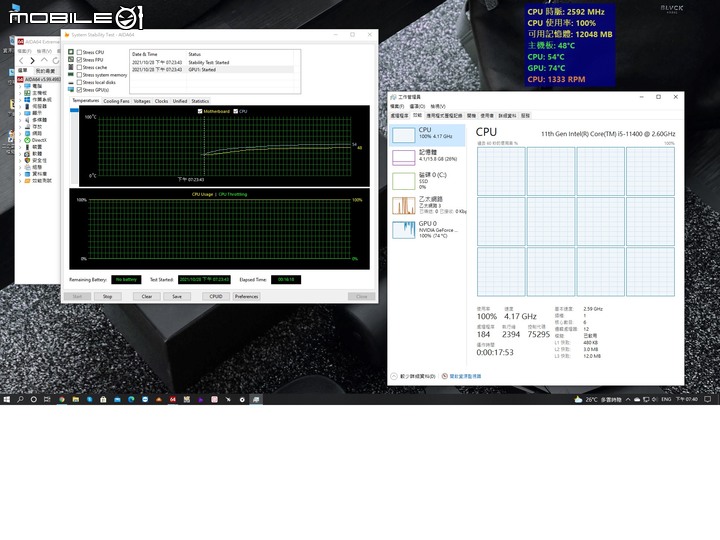Expand the DirectX tree node chevron
This screenshot has width=720, height=540.
tap(20, 140)
